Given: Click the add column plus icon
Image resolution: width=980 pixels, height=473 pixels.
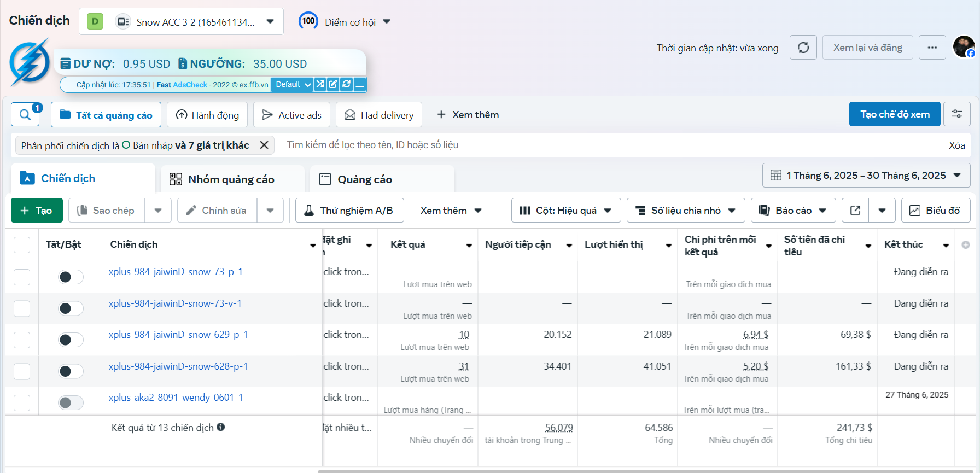Looking at the screenshot, I should (x=966, y=244).
